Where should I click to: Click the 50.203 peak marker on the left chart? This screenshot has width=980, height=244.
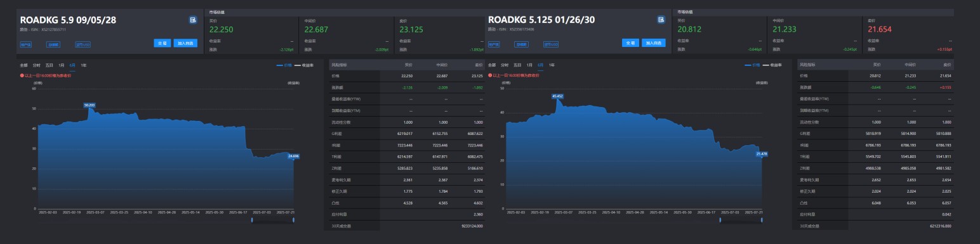coord(89,105)
